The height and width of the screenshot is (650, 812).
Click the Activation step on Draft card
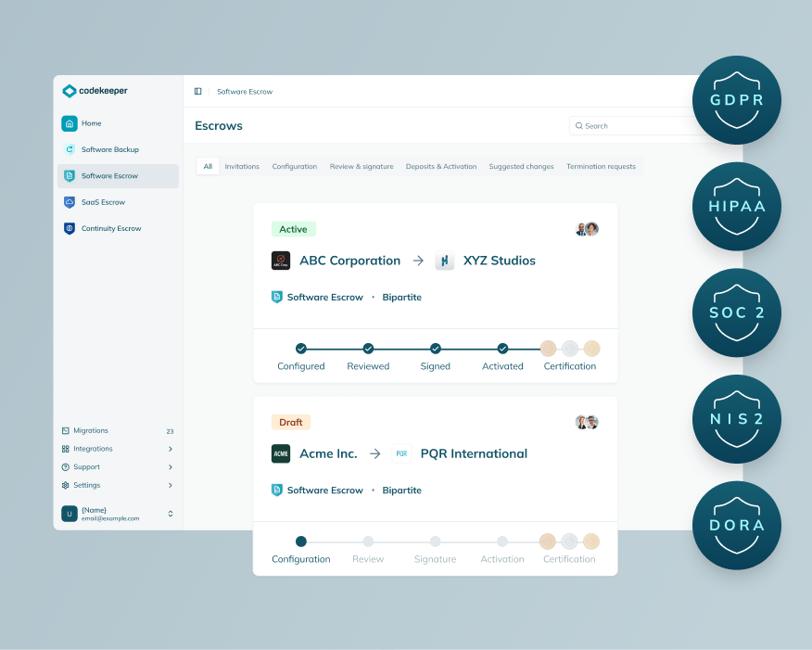pos(502,542)
